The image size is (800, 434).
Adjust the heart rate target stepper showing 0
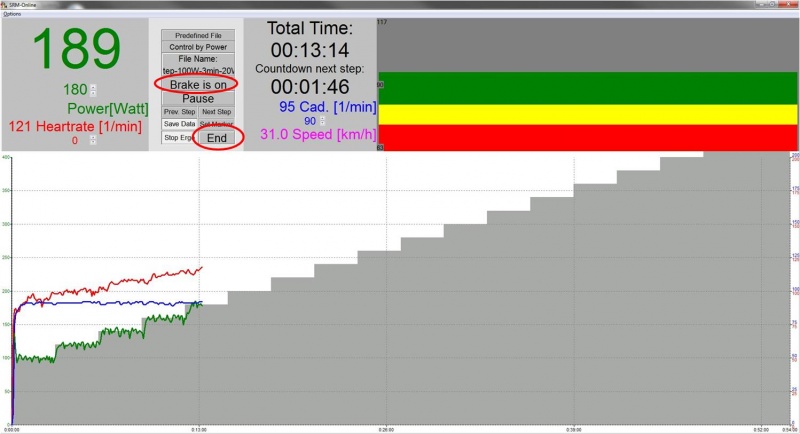point(93,141)
